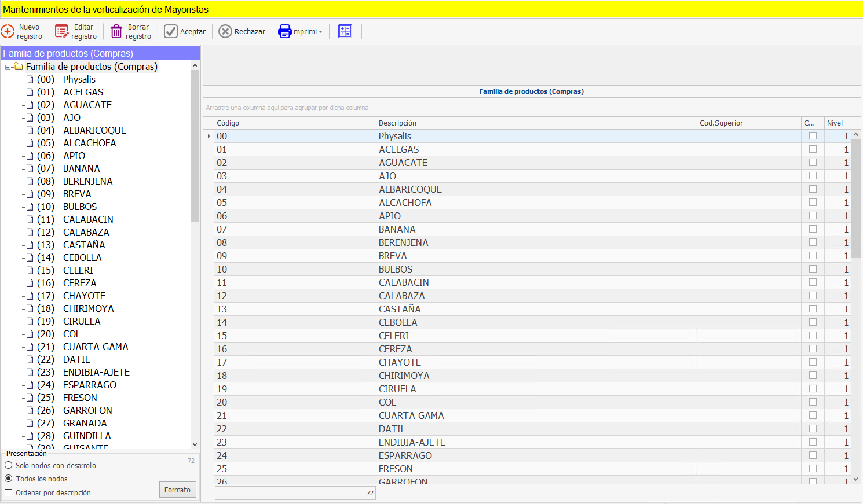This screenshot has height=504, width=863.
Task: Click the tree scrollbar up arrow
Action: 195,65
